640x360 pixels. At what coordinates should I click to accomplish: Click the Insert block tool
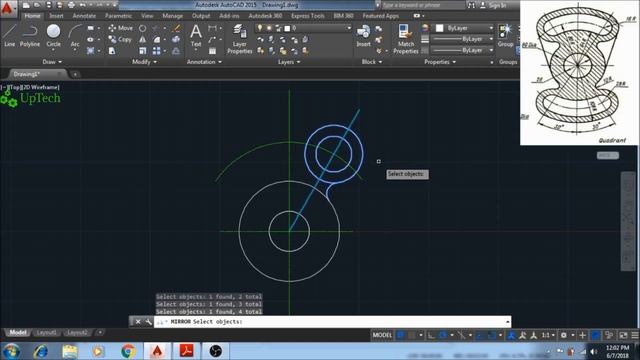coord(363,35)
